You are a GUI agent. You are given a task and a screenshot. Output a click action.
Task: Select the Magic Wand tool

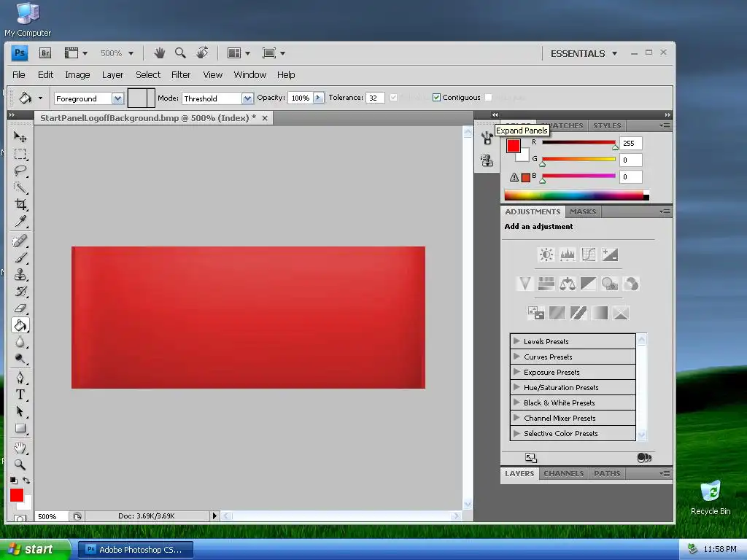[20, 187]
